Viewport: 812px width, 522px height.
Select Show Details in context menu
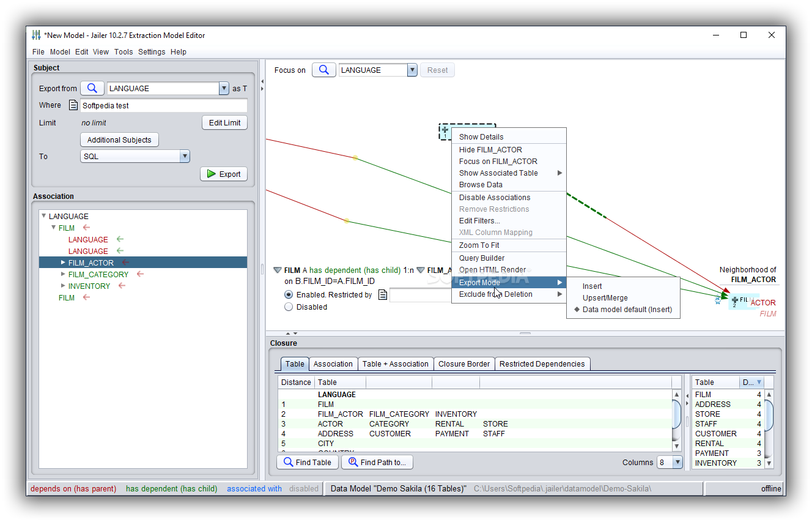pyautogui.click(x=509, y=136)
